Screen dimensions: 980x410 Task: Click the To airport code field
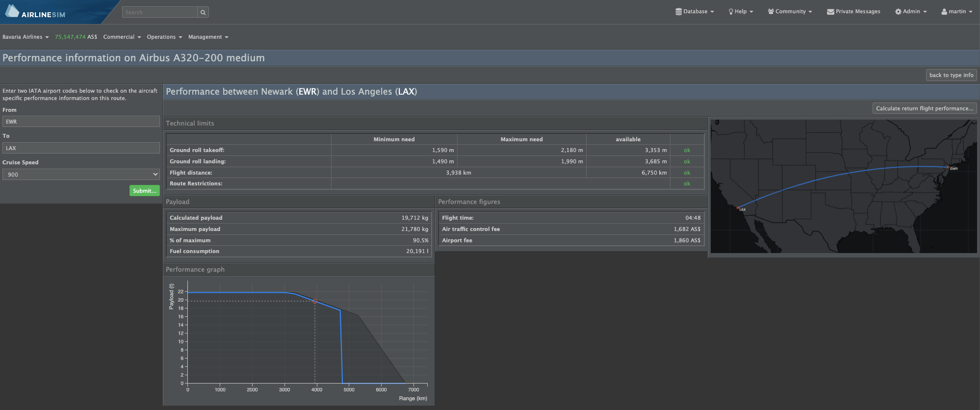81,148
